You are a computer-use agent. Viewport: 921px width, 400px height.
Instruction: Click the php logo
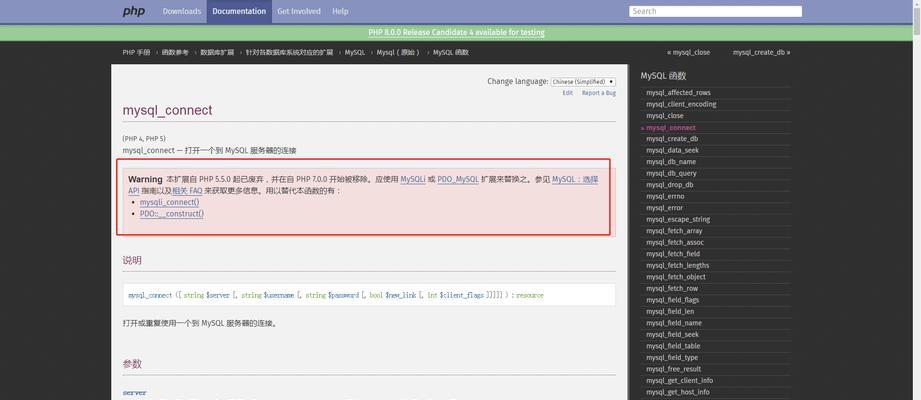(x=133, y=11)
